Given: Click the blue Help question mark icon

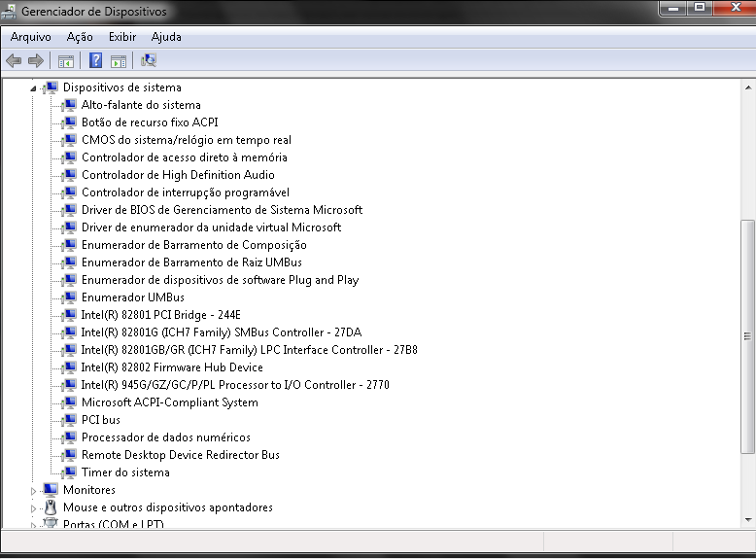Looking at the screenshot, I should point(95,60).
